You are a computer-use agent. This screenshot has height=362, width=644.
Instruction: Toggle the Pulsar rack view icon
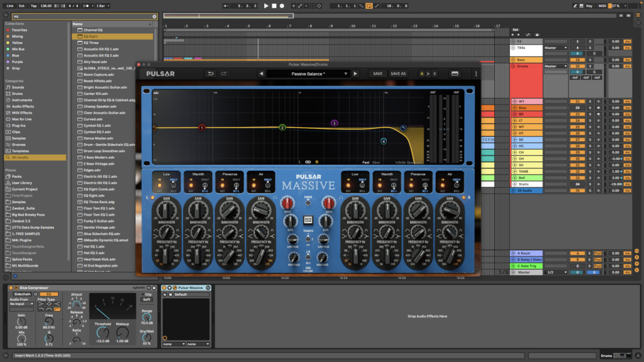[455, 74]
